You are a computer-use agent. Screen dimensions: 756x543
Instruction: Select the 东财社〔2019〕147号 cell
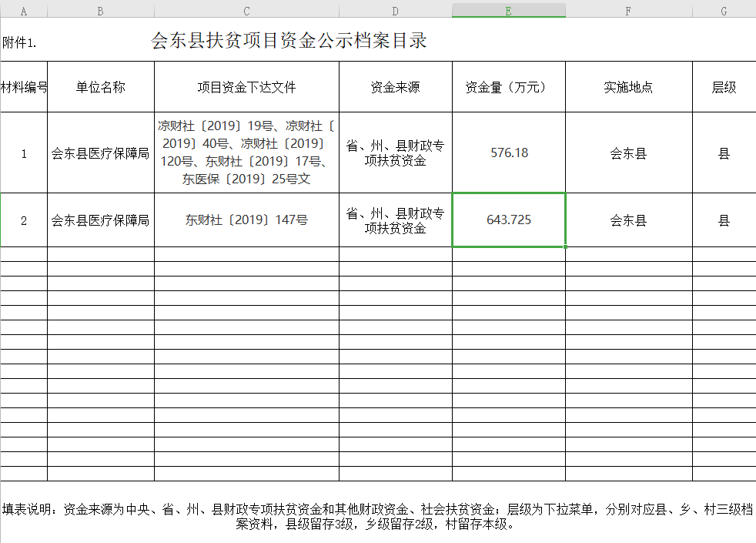coord(246,220)
